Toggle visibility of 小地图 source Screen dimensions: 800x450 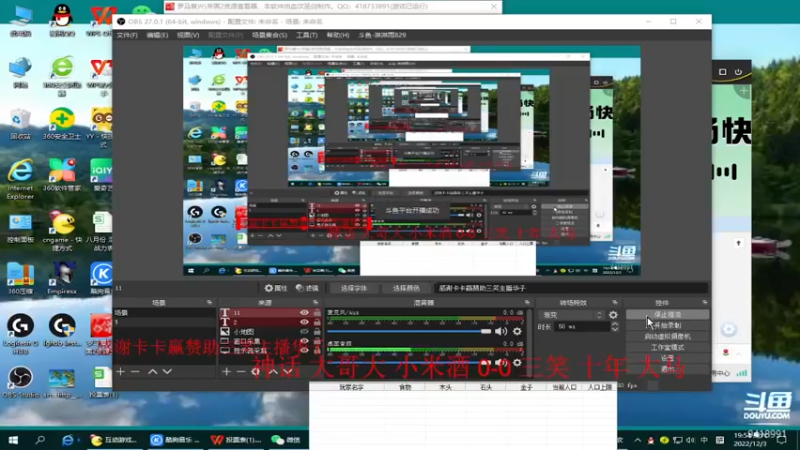304,332
